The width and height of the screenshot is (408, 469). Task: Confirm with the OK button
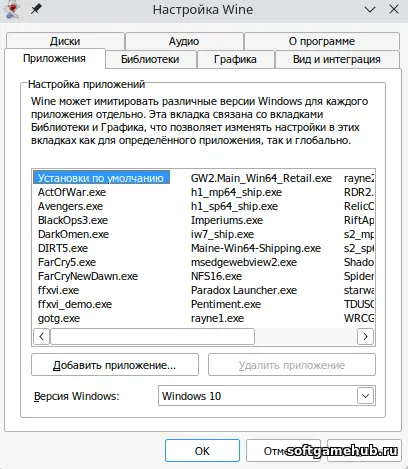(202, 451)
